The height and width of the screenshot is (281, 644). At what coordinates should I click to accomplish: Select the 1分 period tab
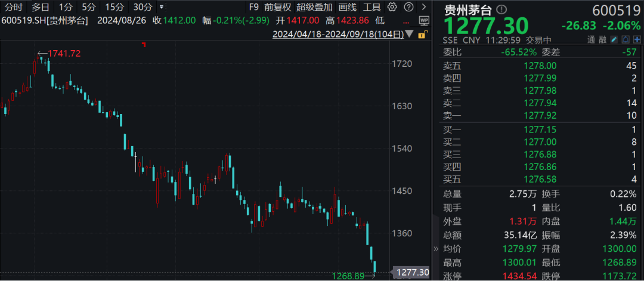tap(66, 7)
